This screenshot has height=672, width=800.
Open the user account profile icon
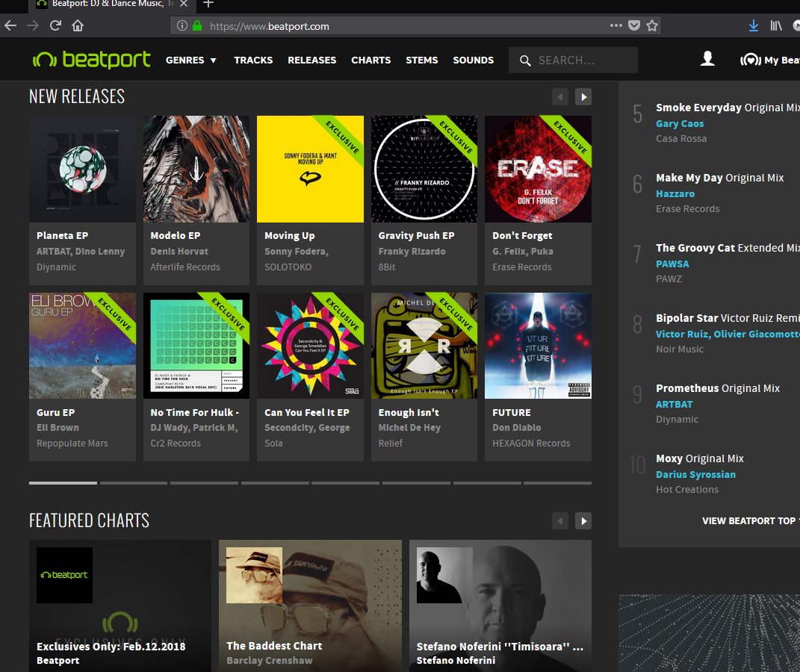click(707, 59)
